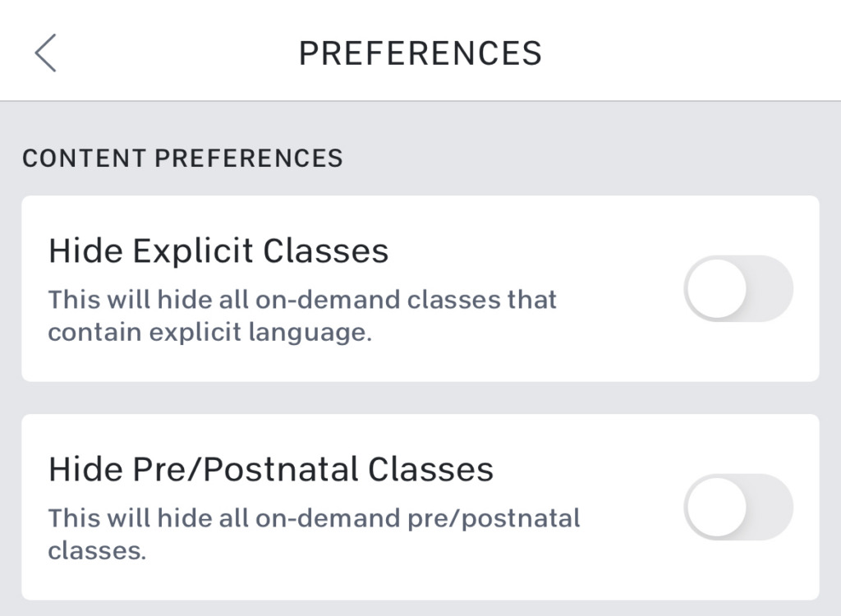
Task: Open the Hide Explicit Classes settings card
Action: pos(329,287)
